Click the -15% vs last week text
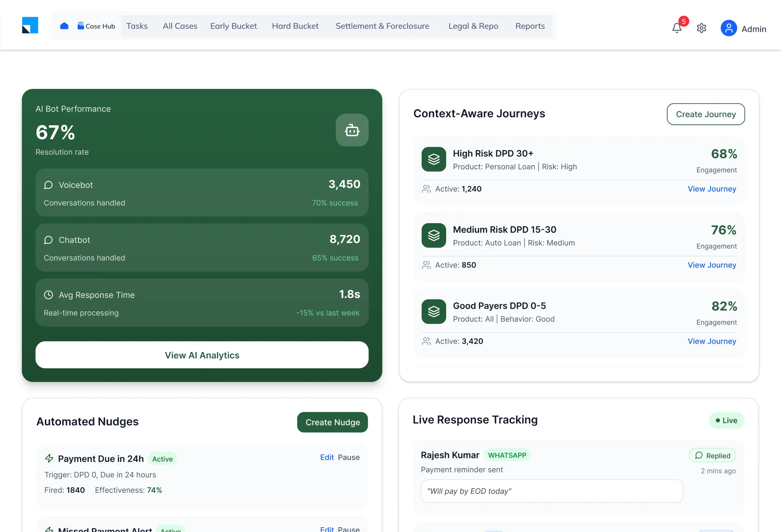The height and width of the screenshot is (532, 781). [328, 313]
